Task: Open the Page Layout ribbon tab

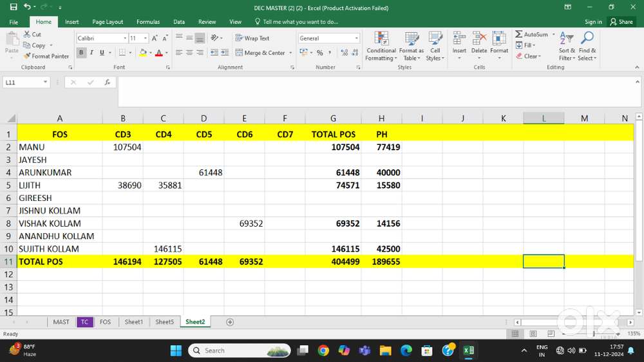Action: 108,22
